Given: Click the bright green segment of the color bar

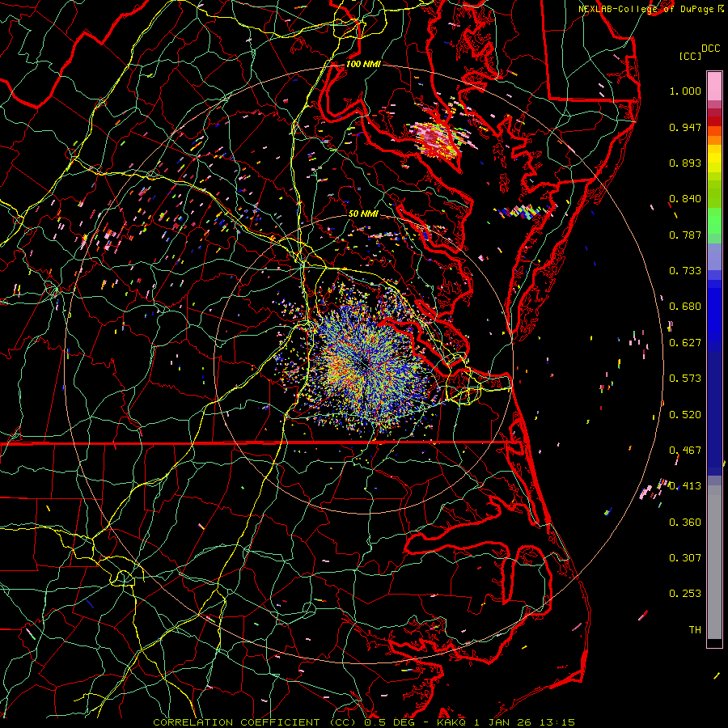Looking at the screenshot, I should click(714, 221).
